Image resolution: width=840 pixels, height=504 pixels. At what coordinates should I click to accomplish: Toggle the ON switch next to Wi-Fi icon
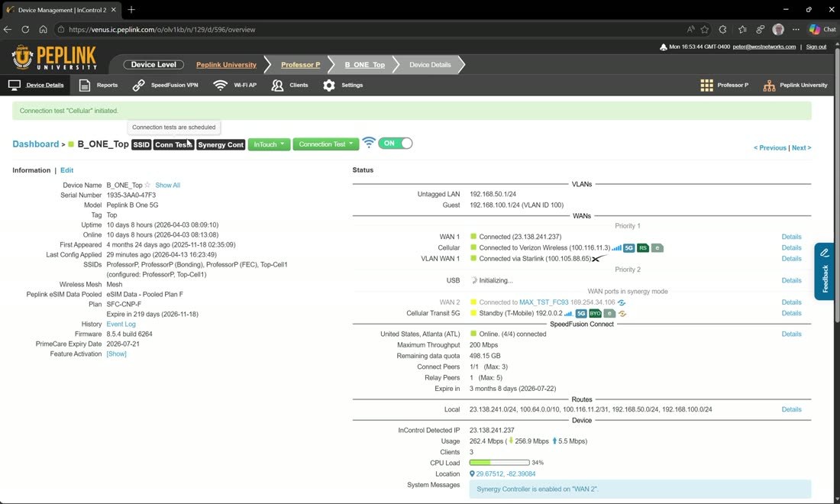pos(396,144)
